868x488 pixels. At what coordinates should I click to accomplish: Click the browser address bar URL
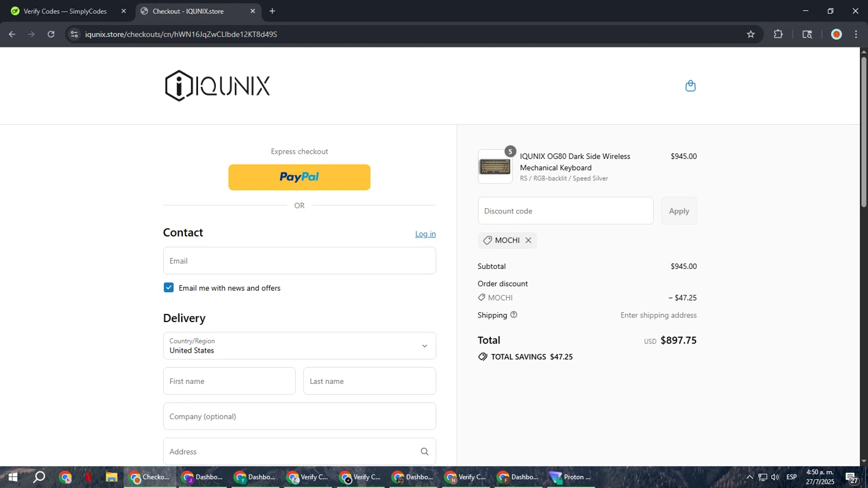(181, 34)
